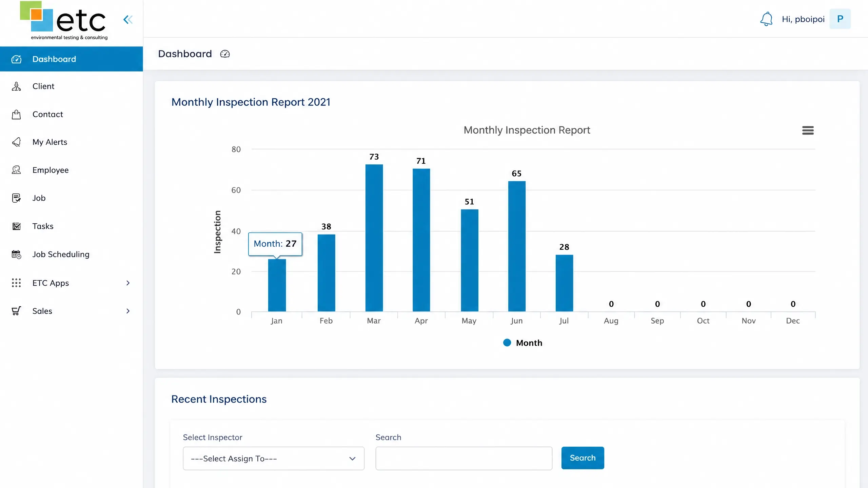This screenshot has height=488, width=868.
Task: Open Select Assign To dropdown
Action: pos(274,459)
